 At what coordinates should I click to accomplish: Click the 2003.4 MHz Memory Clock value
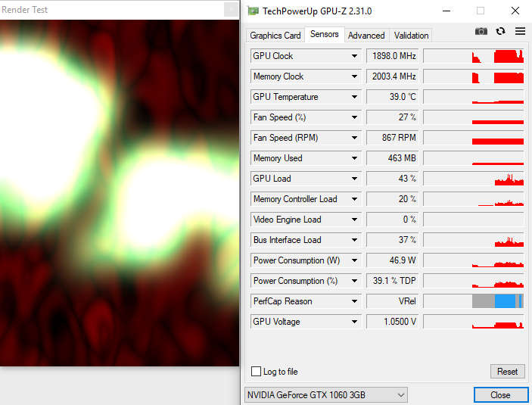pos(393,76)
